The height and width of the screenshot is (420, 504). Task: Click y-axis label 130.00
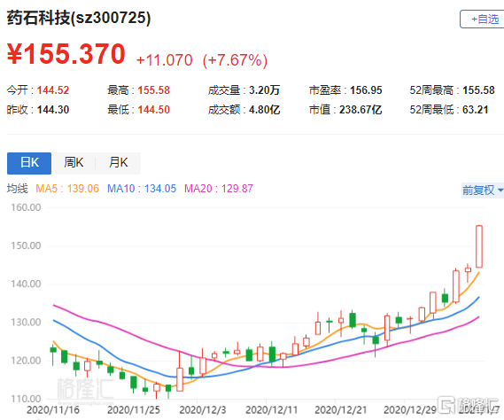(x=26, y=323)
